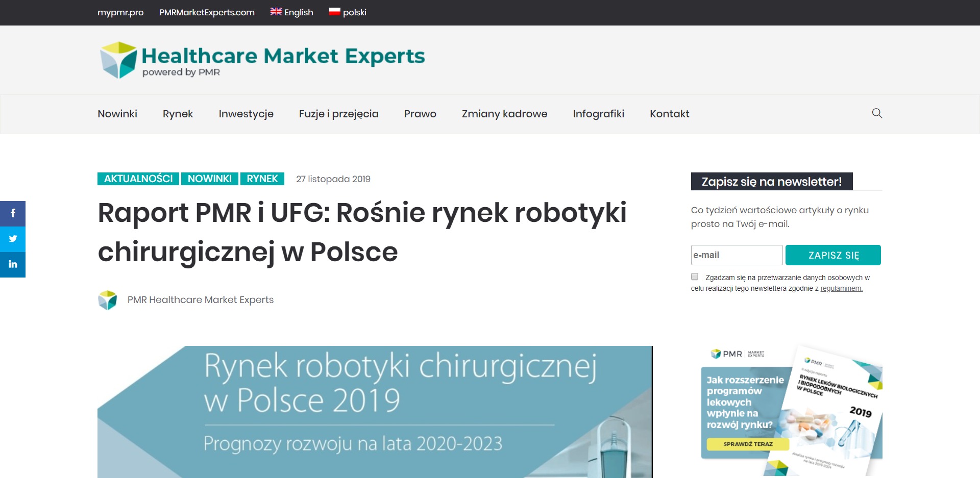The height and width of the screenshot is (478, 980).
Task: Click the NOWINKI category tag
Action: pyautogui.click(x=210, y=179)
